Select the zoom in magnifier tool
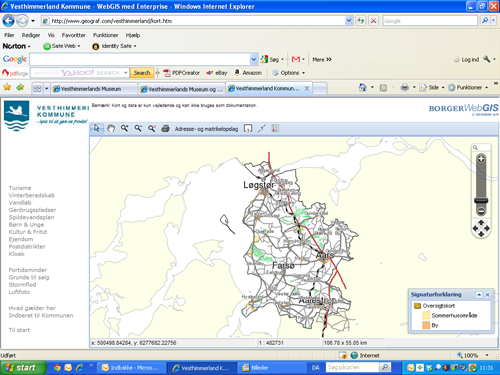 pos(124,128)
